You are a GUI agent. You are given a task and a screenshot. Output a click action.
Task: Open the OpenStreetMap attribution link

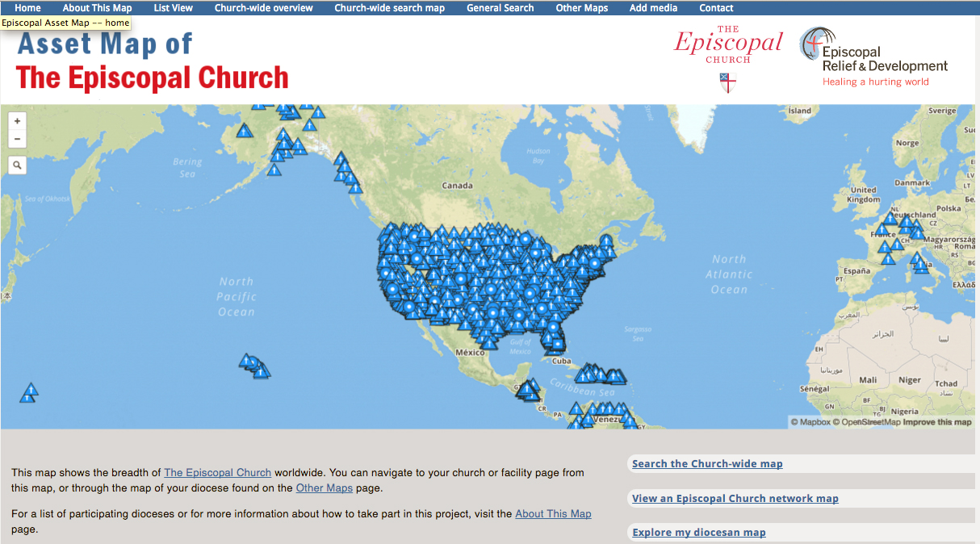867,422
